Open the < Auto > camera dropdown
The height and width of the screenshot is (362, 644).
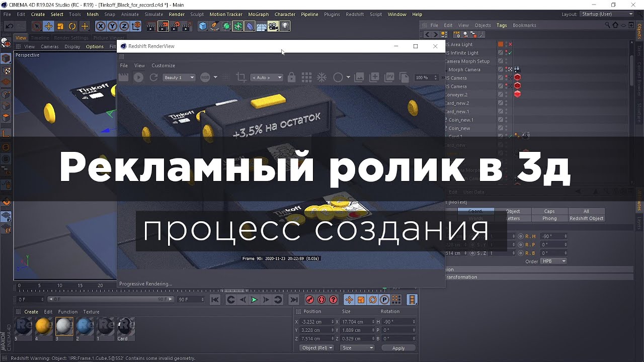pyautogui.click(x=267, y=77)
